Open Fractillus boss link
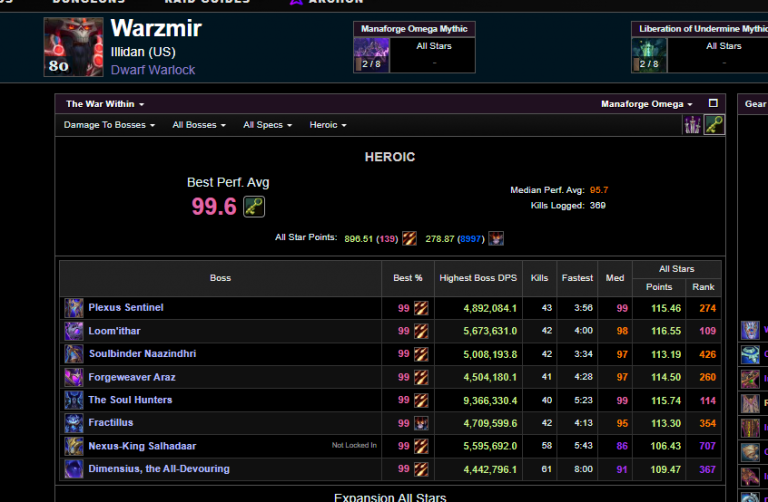Screen dimensions: 768x502 (x=111, y=423)
